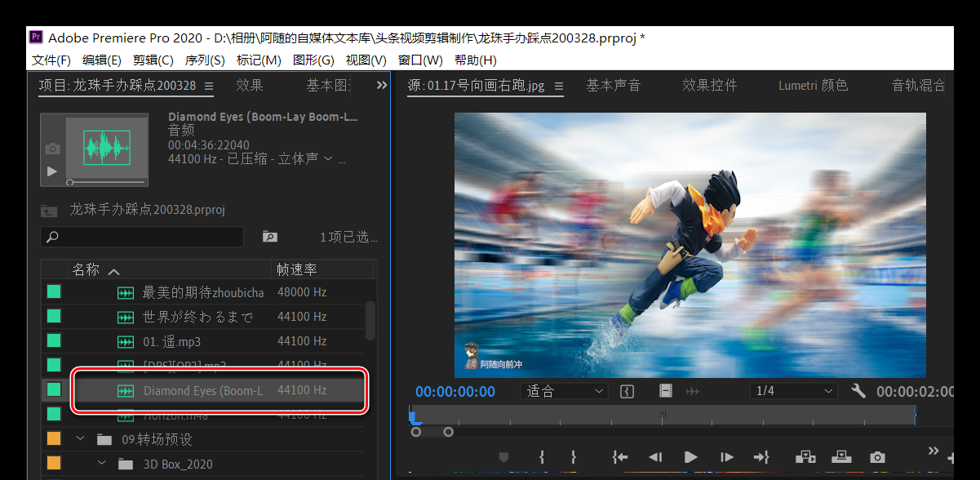The image size is (980, 480).
Task: Open the Project panel hamburger menu
Action: click(209, 86)
